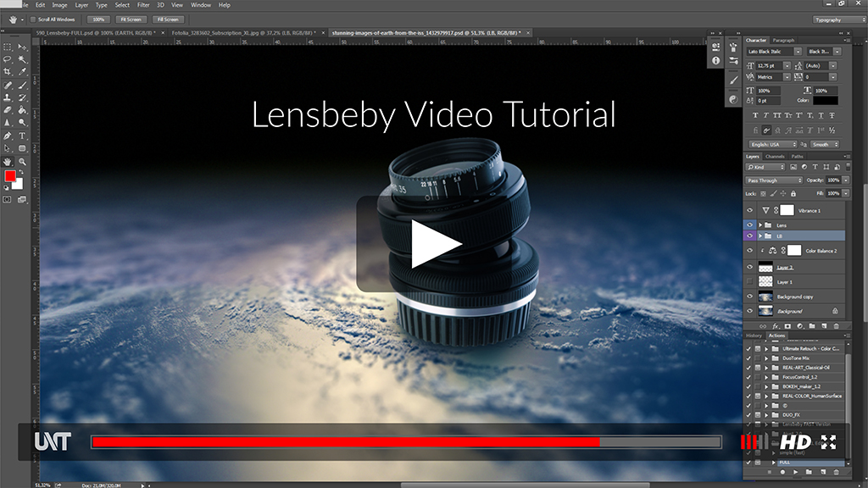The height and width of the screenshot is (488, 868).
Task: Switch to the History tab
Action: pos(754,335)
